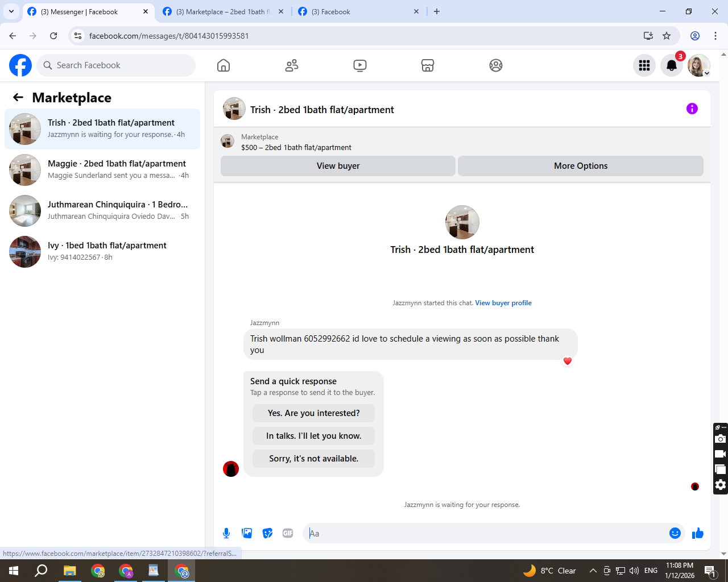The height and width of the screenshot is (582, 728).
Task: Open conversation information purple icon
Action: pyautogui.click(x=692, y=109)
